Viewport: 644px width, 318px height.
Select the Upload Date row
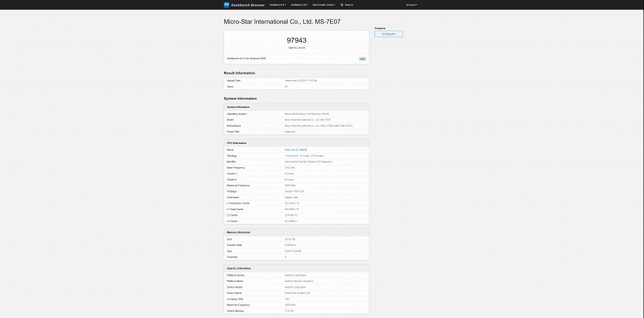(296, 80)
